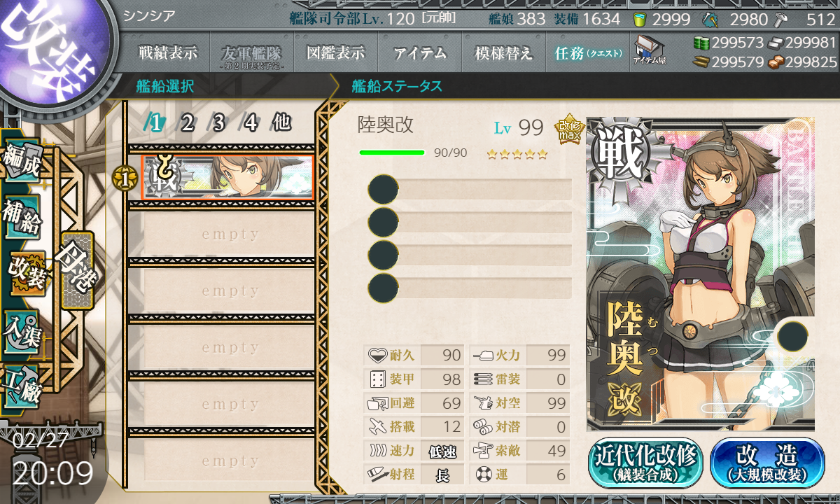Screen dimensions: 840x504
Task: Select 陸奥改 ship banner in fleet list
Action: tap(227, 176)
